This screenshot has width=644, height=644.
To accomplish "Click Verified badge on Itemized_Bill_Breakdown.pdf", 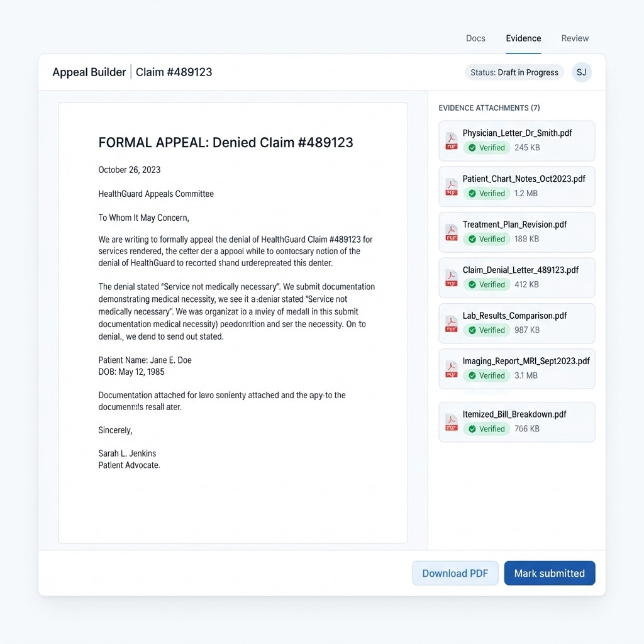I will pos(487,429).
